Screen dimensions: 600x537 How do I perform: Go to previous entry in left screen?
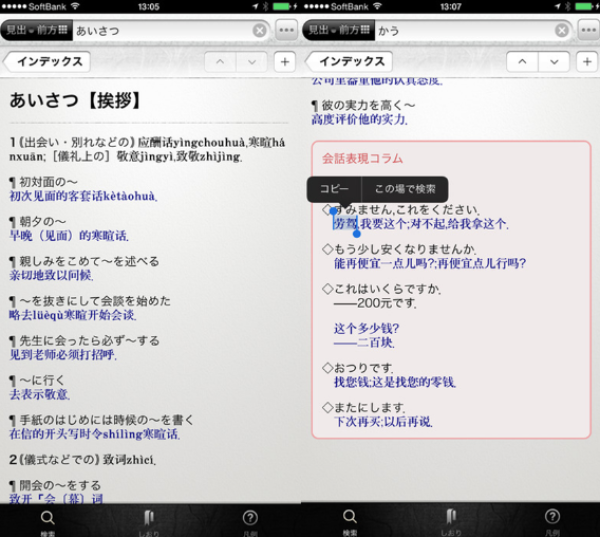(x=220, y=62)
